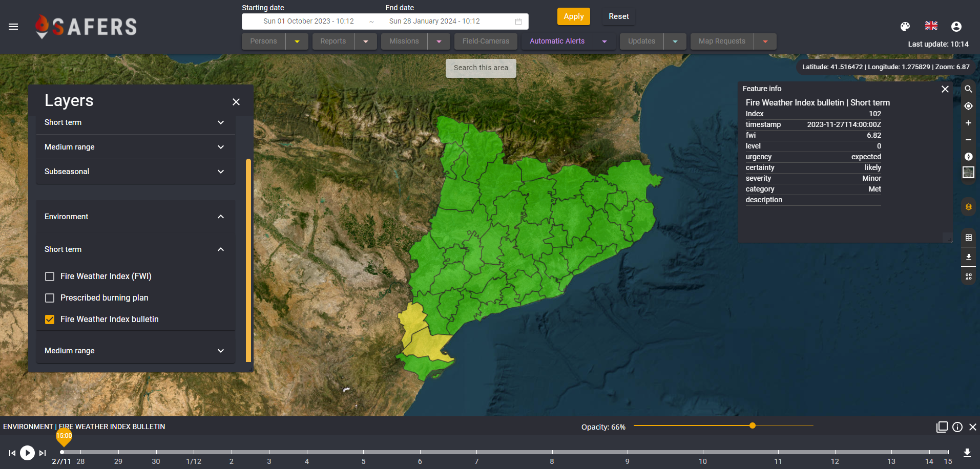Open the Automatic Alerts dropdown arrow

604,41
